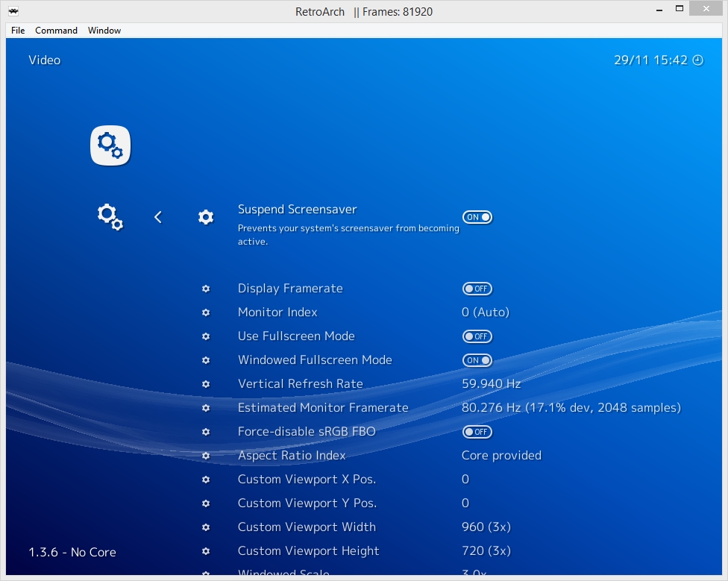The height and width of the screenshot is (581, 728).
Task: Select the Custom Viewport X Pos. label
Action: [x=307, y=480]
